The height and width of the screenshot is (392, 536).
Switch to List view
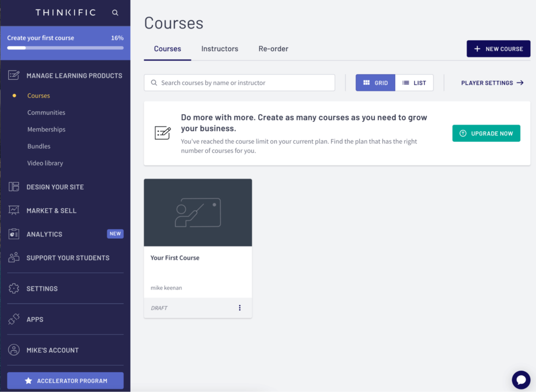point(414,83)
